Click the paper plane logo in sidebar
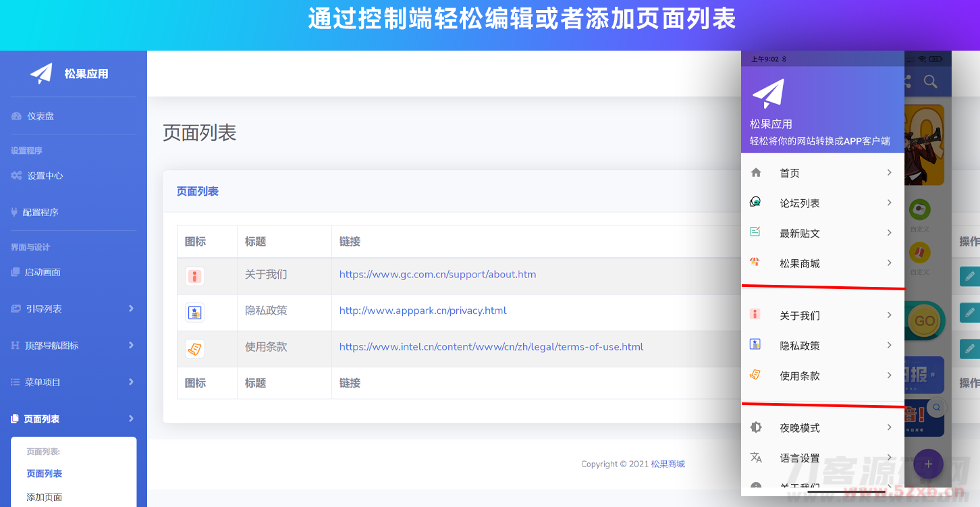Image resolution: width=980 pixels, height=507 pixels. [41, 73]
